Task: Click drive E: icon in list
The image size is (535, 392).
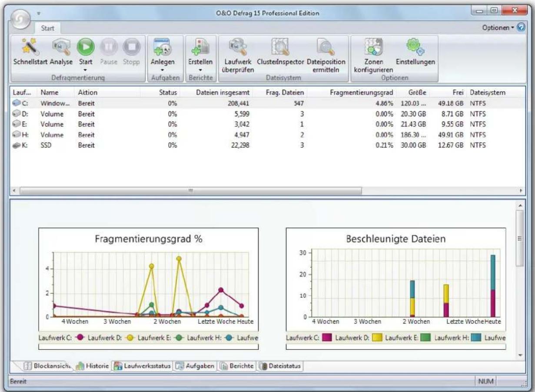Action: 17,125
